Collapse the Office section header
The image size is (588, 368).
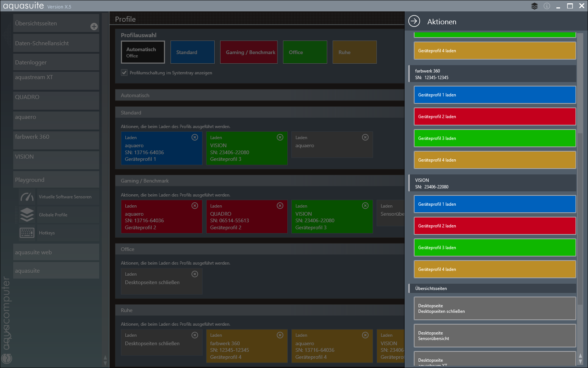click(260, 249)
